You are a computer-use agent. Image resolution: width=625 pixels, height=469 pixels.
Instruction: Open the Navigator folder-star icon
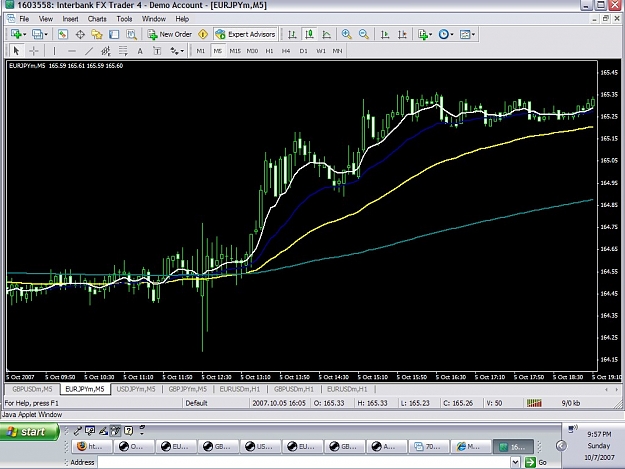[x=97, y=34]
